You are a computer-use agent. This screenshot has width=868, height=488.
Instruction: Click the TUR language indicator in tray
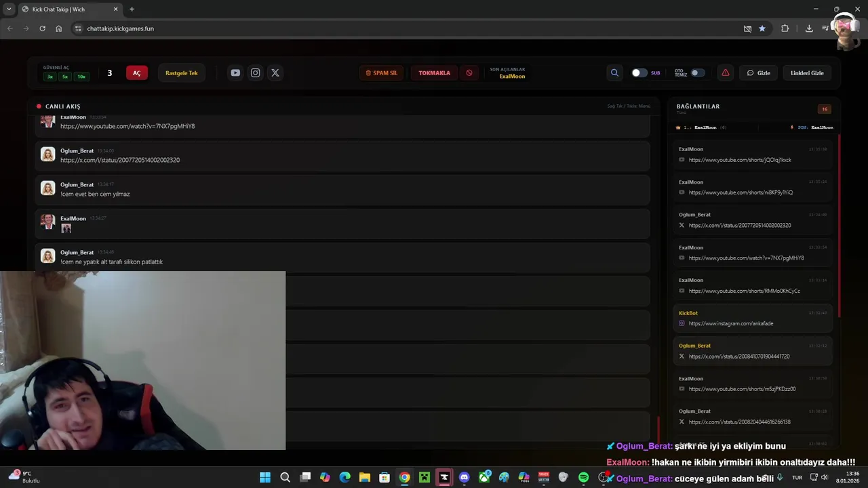pos(797,477)
